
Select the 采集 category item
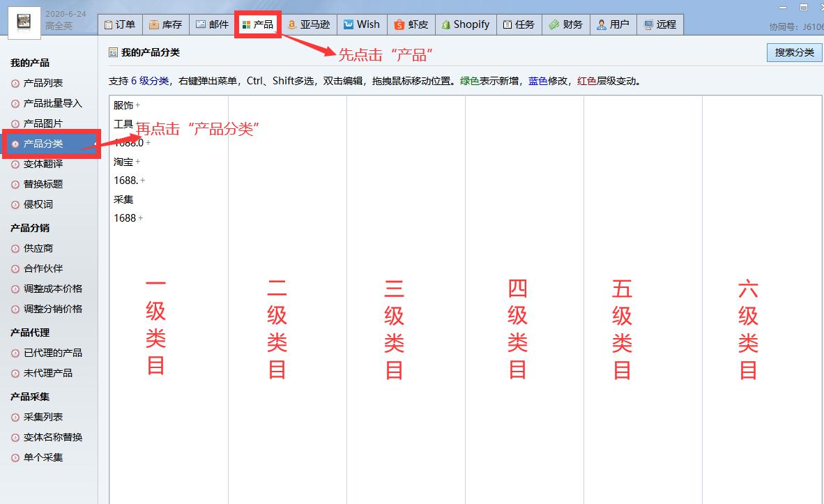tap(123, 199)
